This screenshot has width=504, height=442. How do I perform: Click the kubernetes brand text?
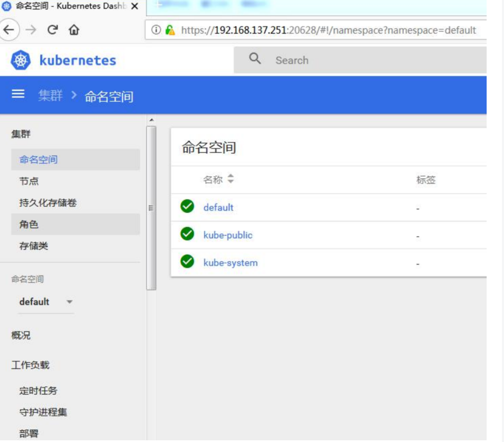click(x=78, y=60)
